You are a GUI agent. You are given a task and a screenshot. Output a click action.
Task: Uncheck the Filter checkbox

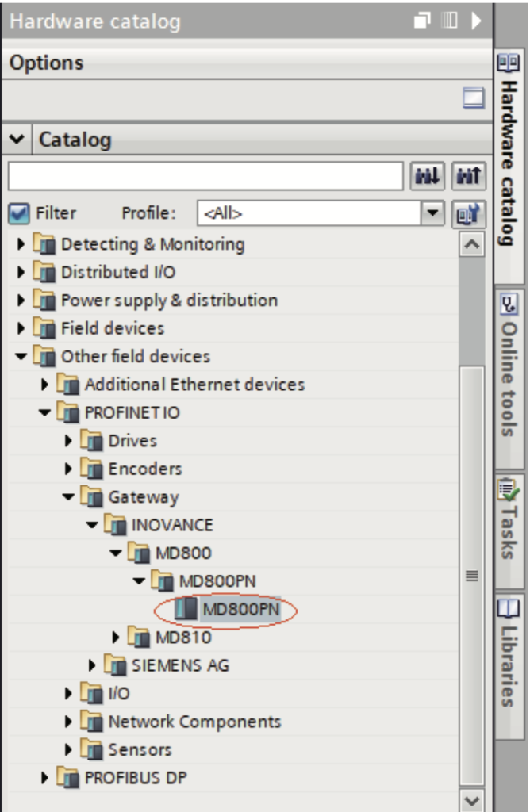(20, 213)
